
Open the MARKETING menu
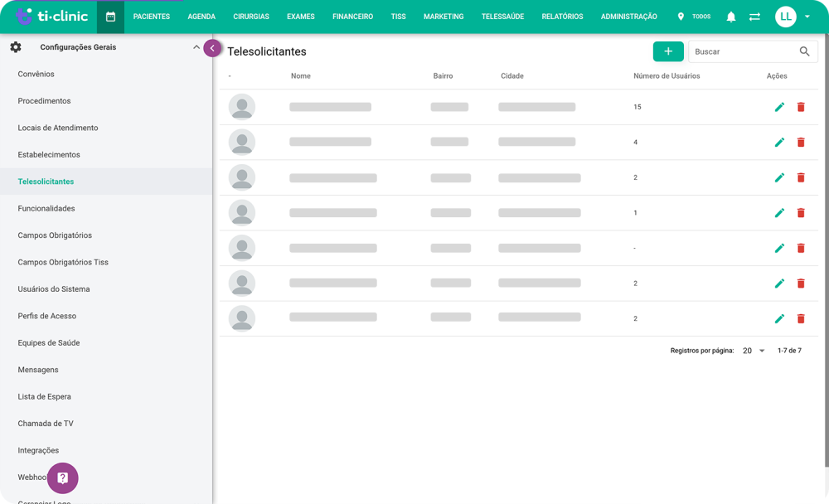(x=444, y=17)
